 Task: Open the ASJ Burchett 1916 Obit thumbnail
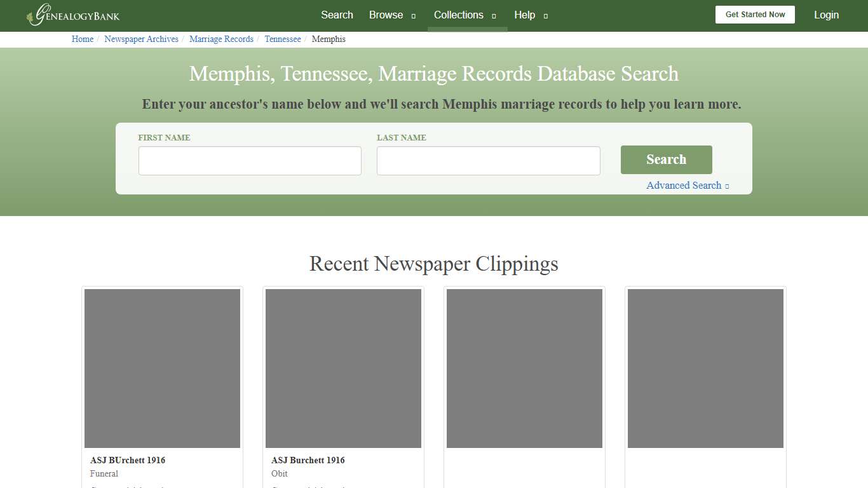click(x=343, y=368)
